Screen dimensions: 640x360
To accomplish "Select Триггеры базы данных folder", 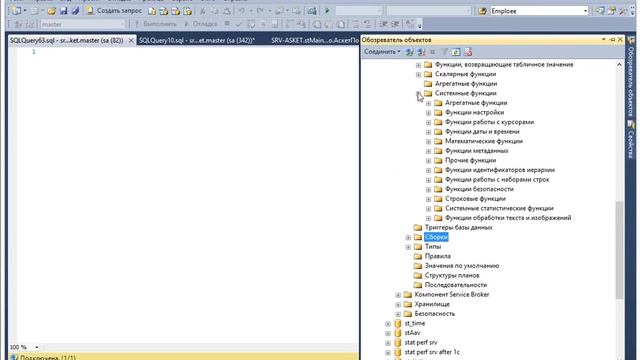I will 458,227.
